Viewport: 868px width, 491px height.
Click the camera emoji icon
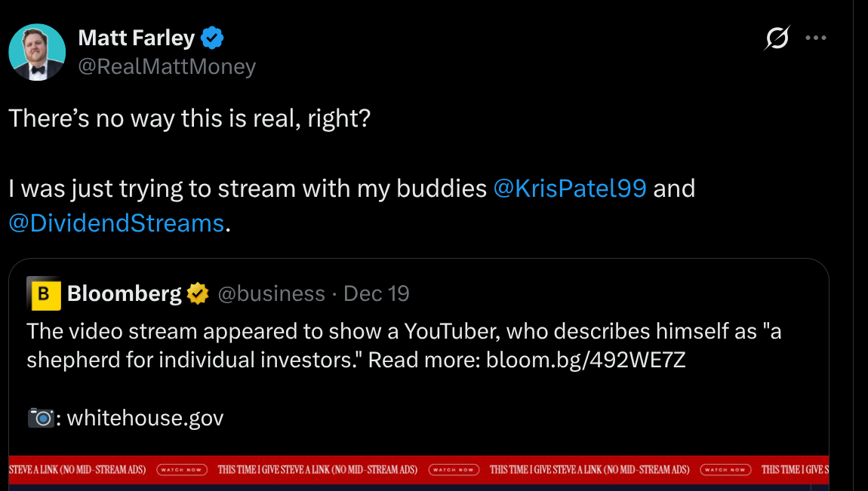point(39,418)
